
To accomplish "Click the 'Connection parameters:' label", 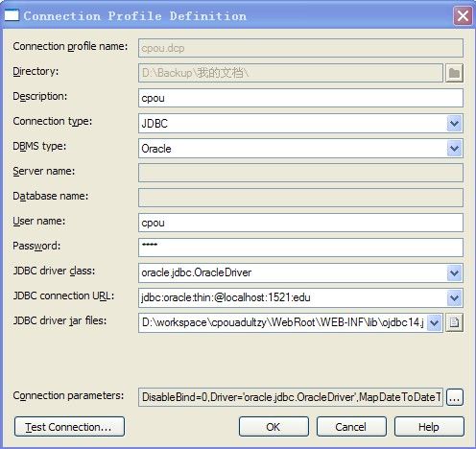I will click(x=68, y=395).
